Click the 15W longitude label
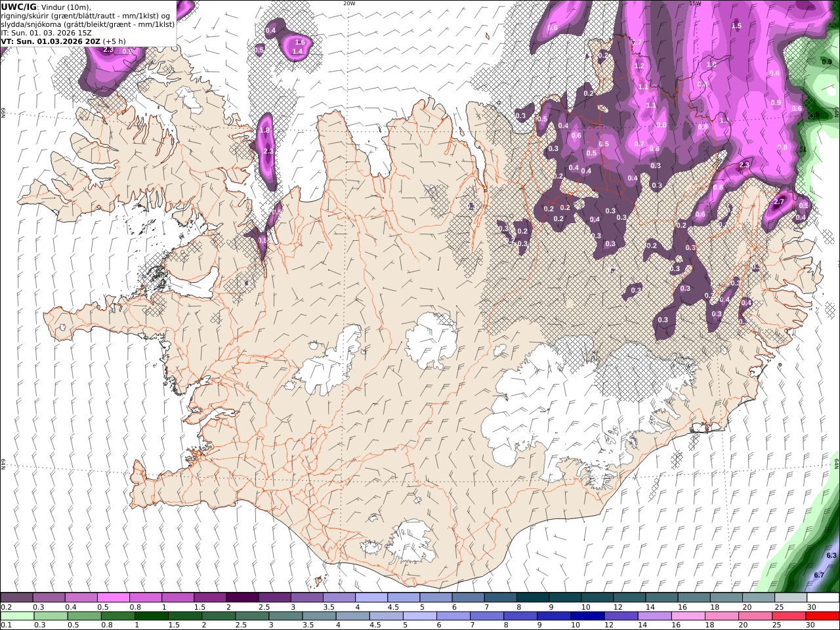The width and height of the screenshot is (840, 630). pos(695,3)
